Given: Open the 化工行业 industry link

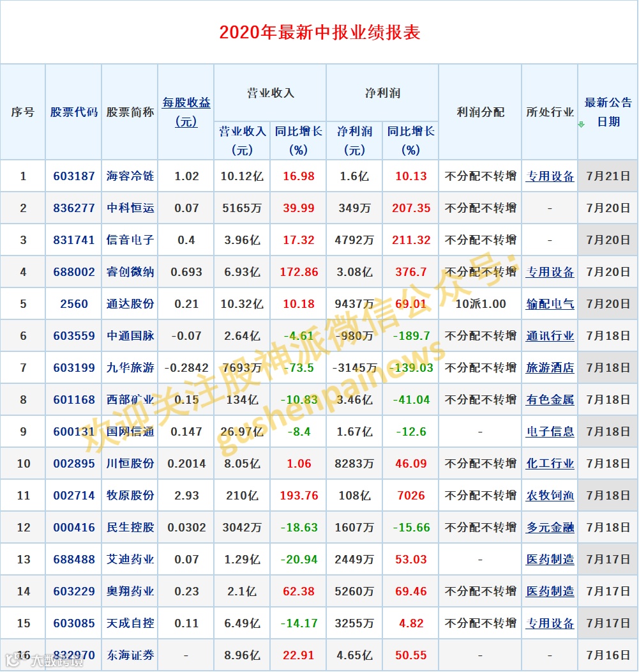Looking at the screenshot, I should [550, 464].
